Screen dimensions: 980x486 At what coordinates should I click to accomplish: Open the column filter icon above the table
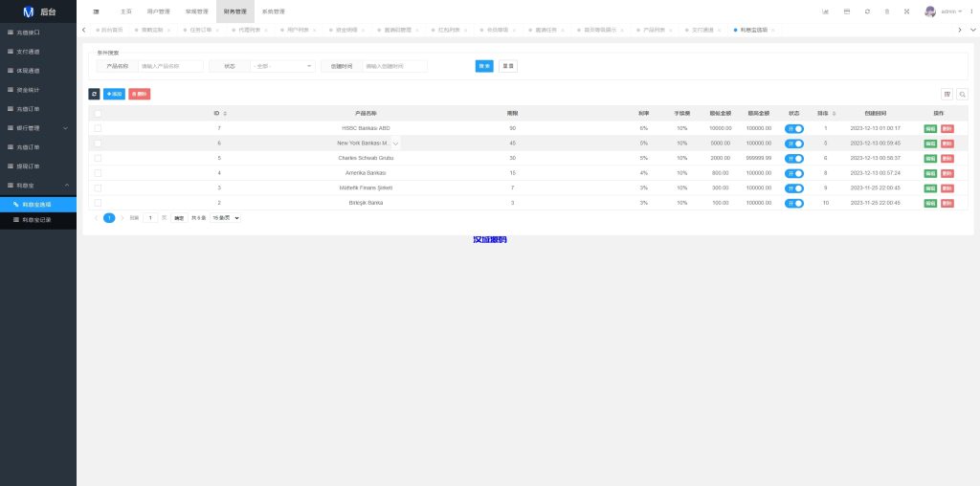(947, 94)
